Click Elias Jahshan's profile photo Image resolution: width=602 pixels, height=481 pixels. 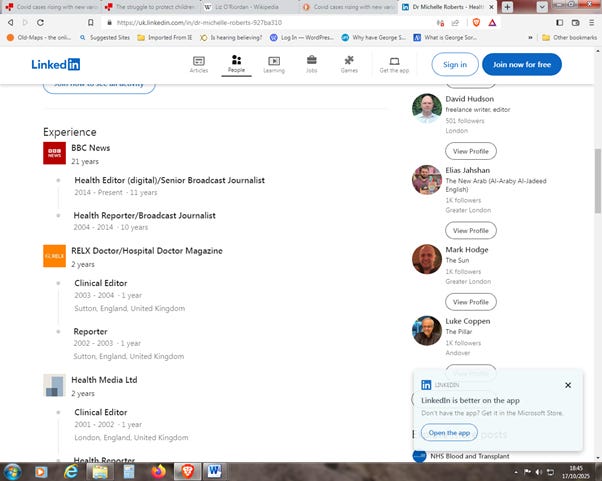(427, 180)
